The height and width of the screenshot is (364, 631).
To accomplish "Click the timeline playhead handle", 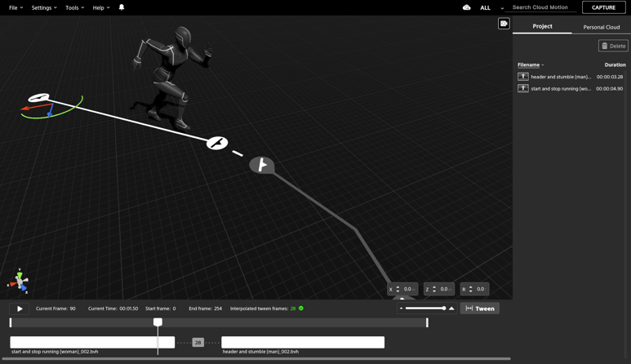I will click(158, 322).
